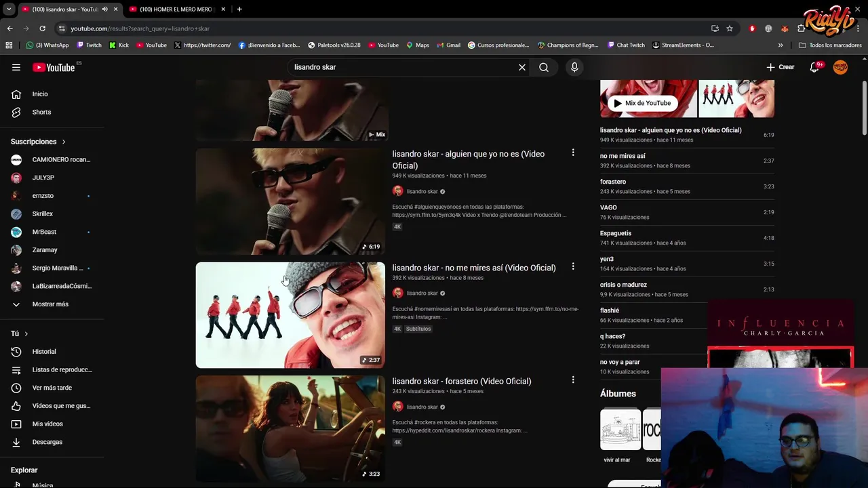868x488 pixels.
Task: Play the Mix de YouTube
Action: [x=642, y=103]
